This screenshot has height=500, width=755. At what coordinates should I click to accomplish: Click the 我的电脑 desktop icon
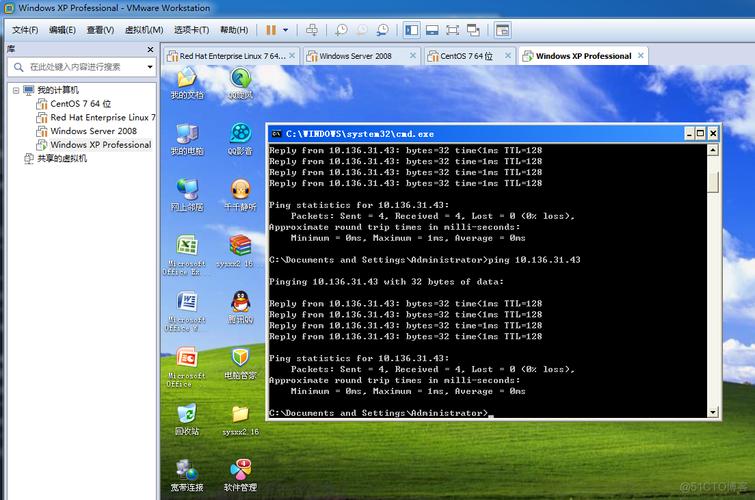coord(187,139)
